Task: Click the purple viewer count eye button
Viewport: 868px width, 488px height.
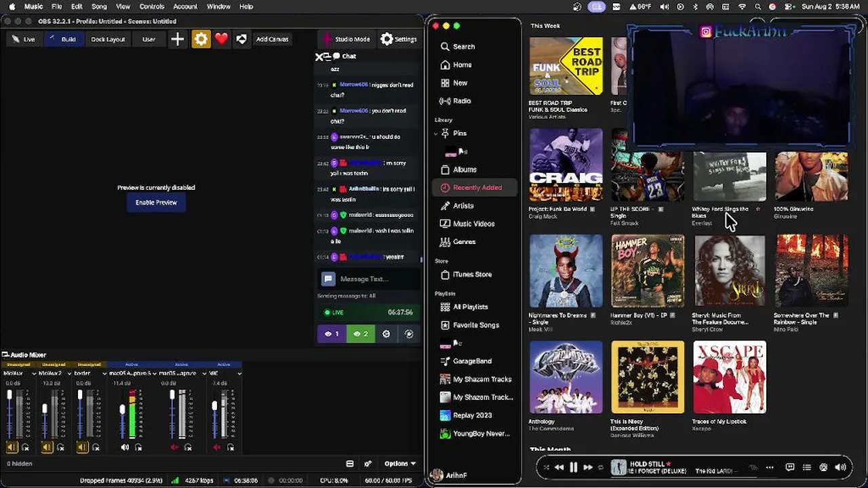Action: 332,333
